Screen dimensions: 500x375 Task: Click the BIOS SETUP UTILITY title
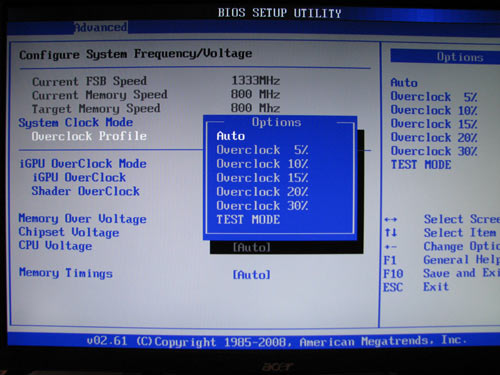click(x=280, y=13)
